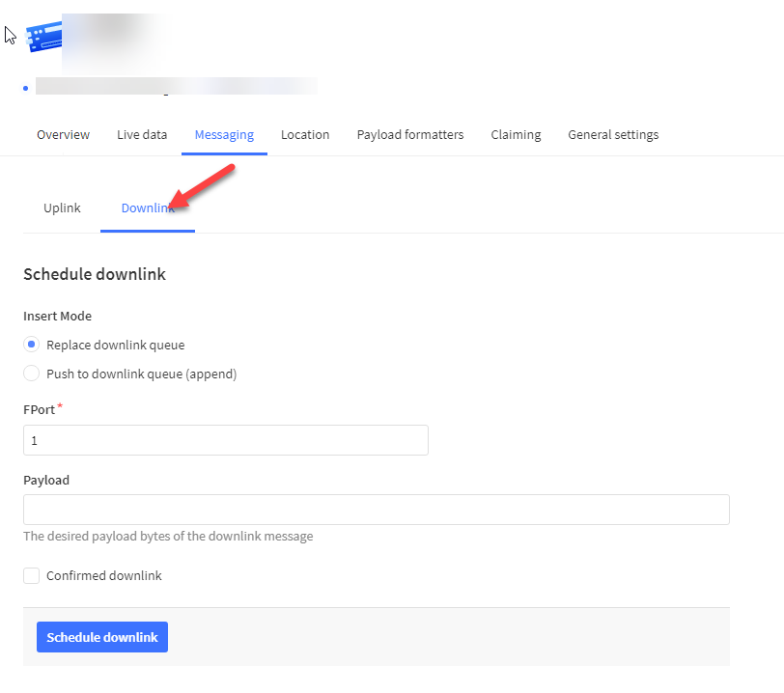Click the blue status dot indicator
Screen dimensions: 784x693
click(x=25, y=89)
